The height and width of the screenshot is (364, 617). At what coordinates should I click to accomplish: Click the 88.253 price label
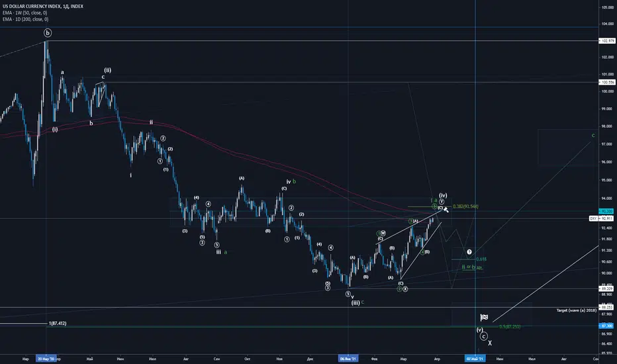point(606,307)
